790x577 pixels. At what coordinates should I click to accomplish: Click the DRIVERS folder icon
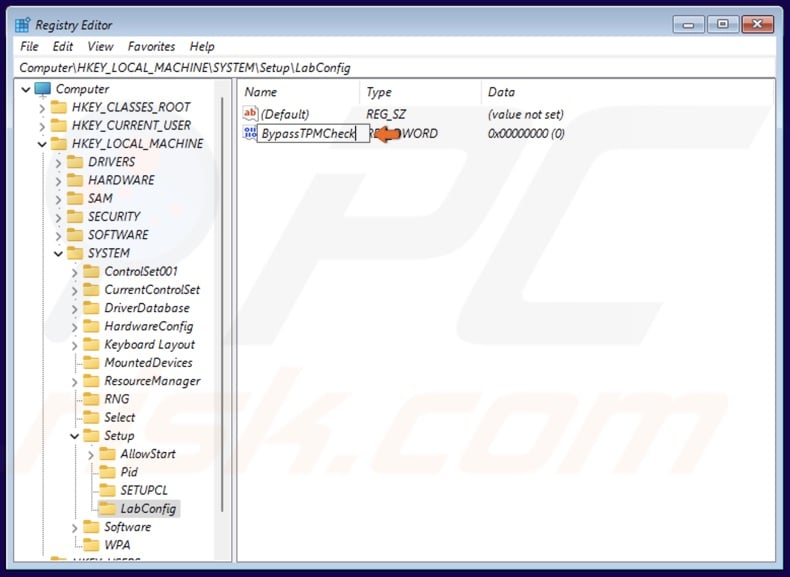[75, 162]
